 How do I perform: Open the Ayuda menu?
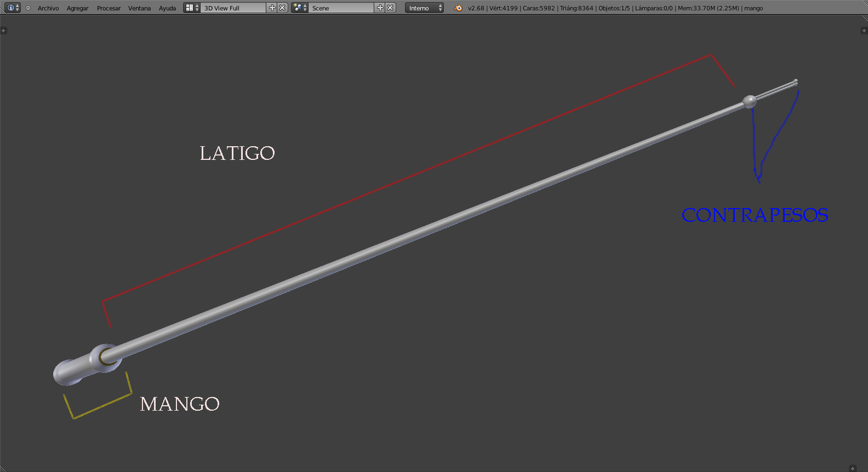coord(167,8)
